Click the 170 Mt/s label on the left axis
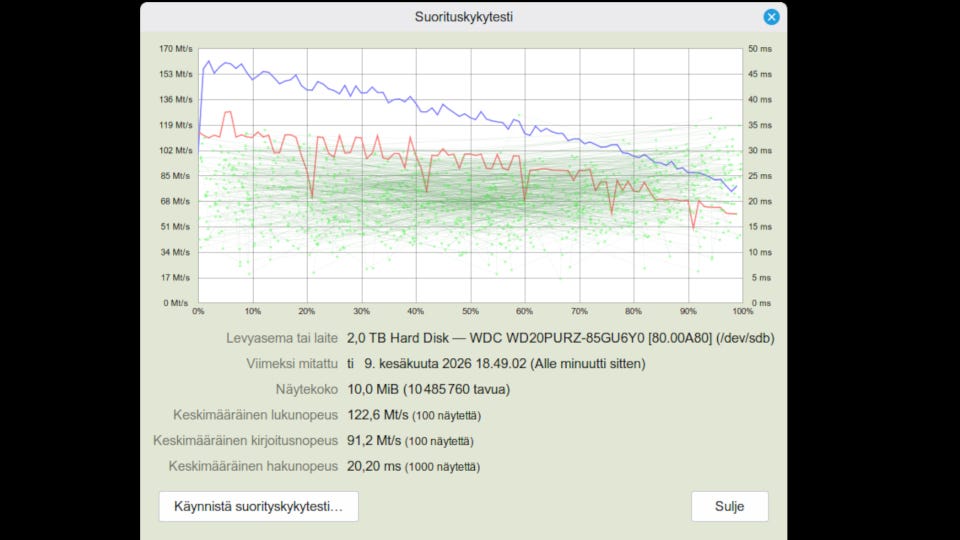Viewport: 960px width, 540px height. (x=176, y=48)
